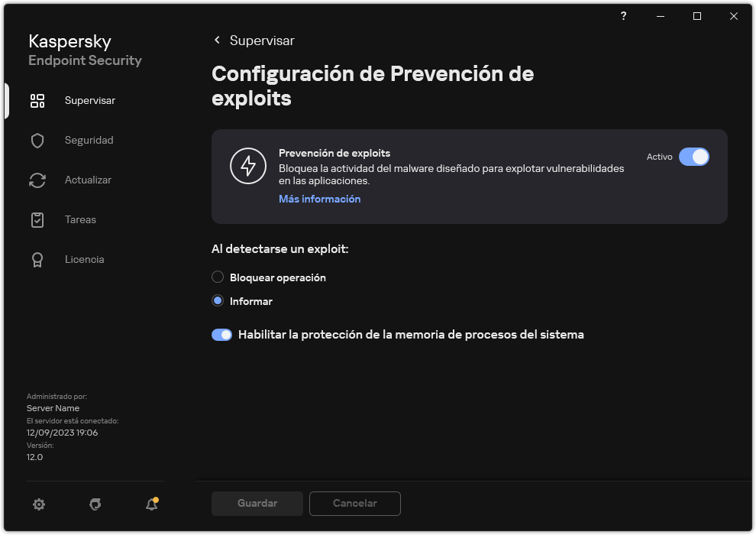Navigate to Supervisar menu entry
Image resolution: width=756 pixels, height=535 pixels.
pyautogui.click(x=89, y=100)
